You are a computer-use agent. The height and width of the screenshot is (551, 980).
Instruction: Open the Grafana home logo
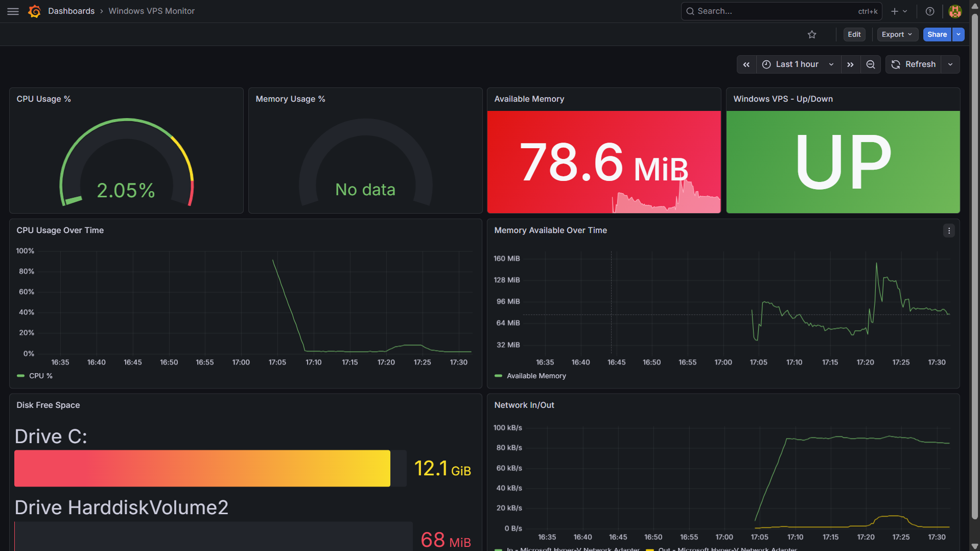(34, 11)
